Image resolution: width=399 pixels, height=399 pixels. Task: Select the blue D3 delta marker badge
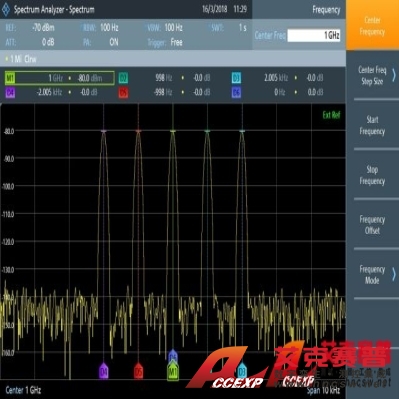236,78
